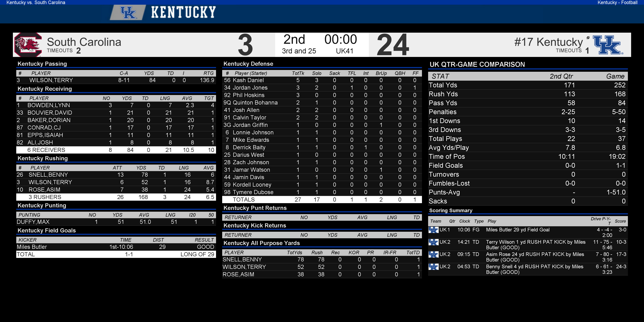Click the 00:00 game clock
The image size is (644, 322).
coord(340,40)
